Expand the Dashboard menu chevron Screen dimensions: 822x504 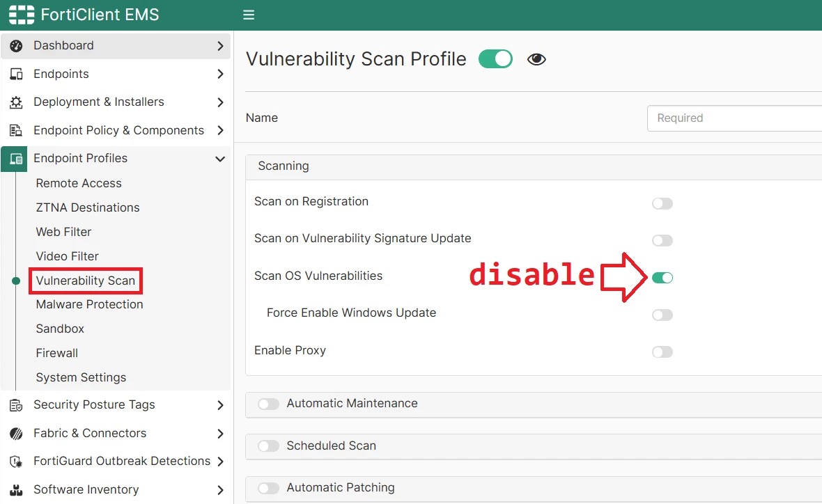pyautogui.click(x=220, y=46)
